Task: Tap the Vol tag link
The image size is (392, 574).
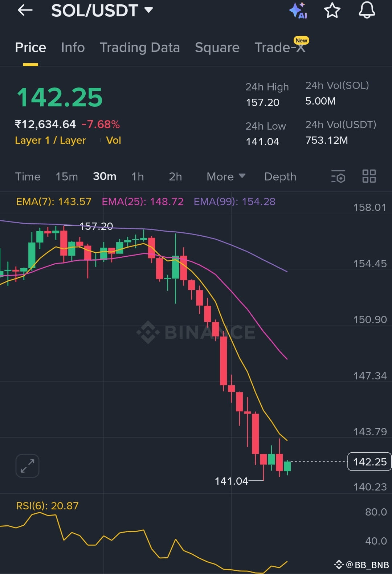Action: (113, 140)
